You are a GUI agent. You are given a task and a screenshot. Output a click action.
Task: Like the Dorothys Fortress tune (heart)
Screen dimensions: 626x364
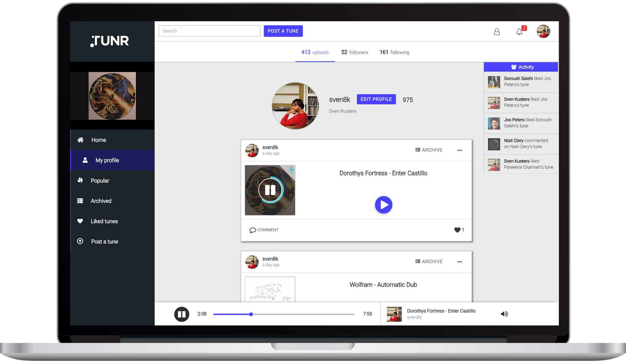(x=457, y=230)
